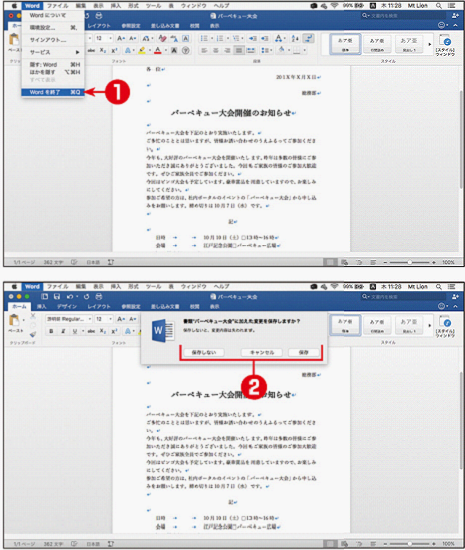The width and height of the screenshot is (465, 550).
Task: Open font color dropdown arrow, upper screenshot
Action: [166, 51]
